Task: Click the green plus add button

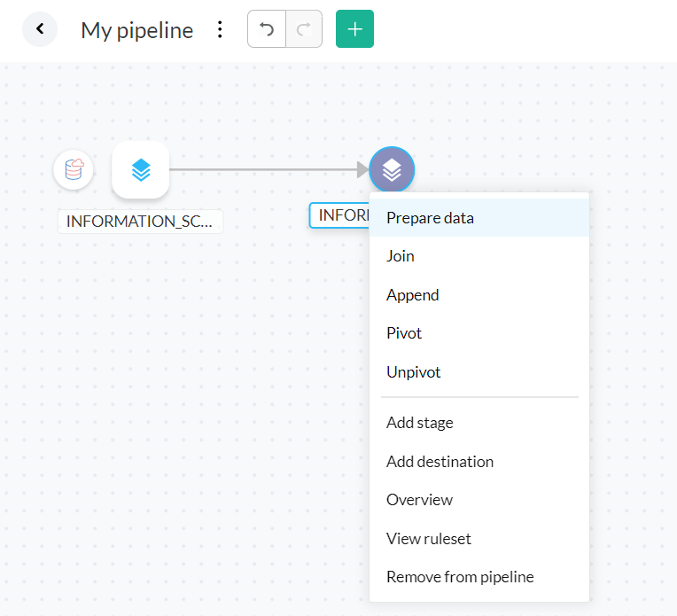Action: click(354, 29)
